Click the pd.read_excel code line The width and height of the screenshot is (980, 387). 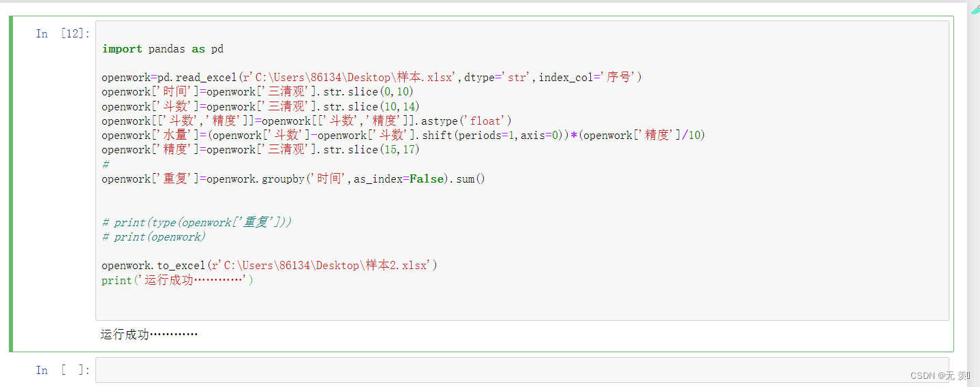tap(372, 78)
